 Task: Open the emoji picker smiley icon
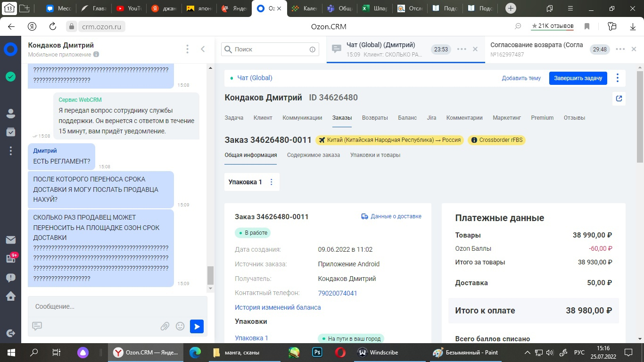[x=180, y=326]
